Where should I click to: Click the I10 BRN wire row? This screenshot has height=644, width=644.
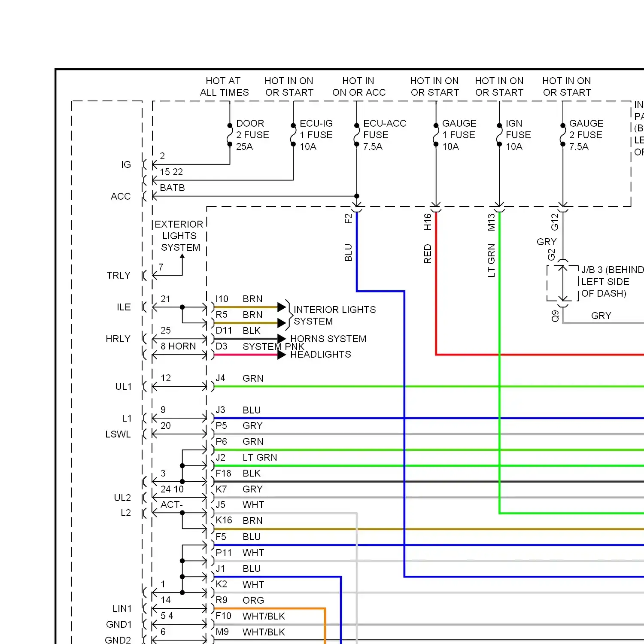tap(250, 303)
